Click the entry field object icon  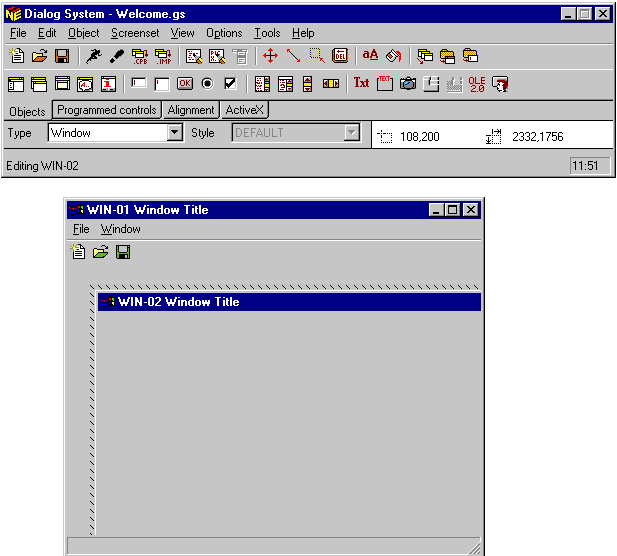coord(139,83)
